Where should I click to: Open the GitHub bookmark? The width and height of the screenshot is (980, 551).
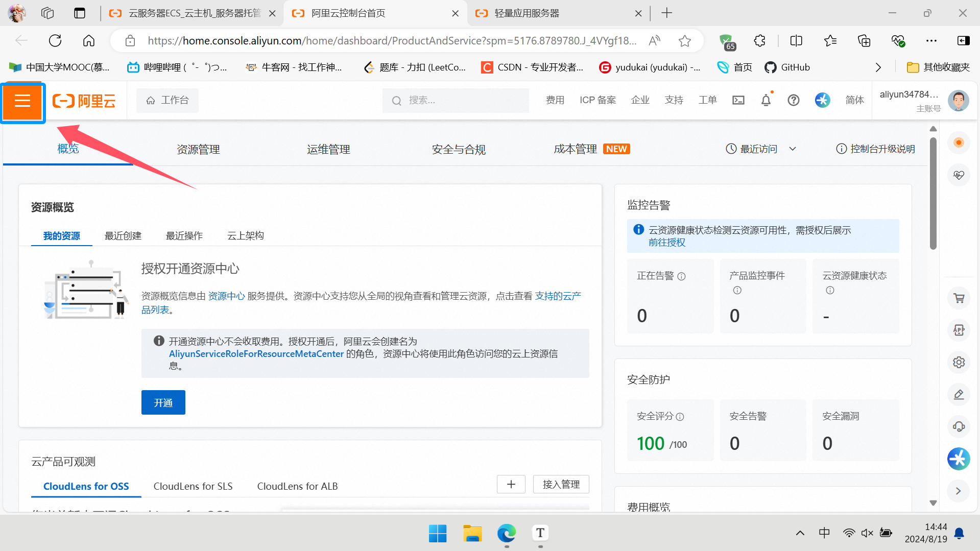click(x=787, y=67)
